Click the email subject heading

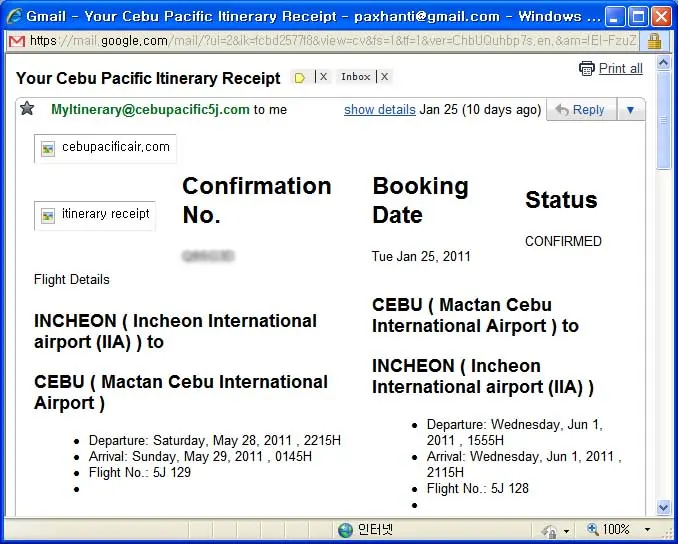pos(148,78)
